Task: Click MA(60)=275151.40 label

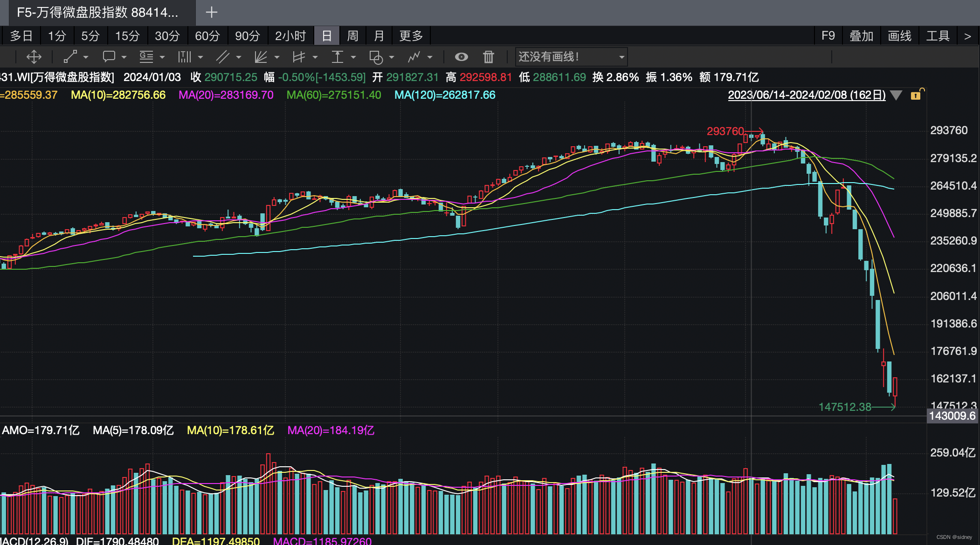Action: pos(334,95)
